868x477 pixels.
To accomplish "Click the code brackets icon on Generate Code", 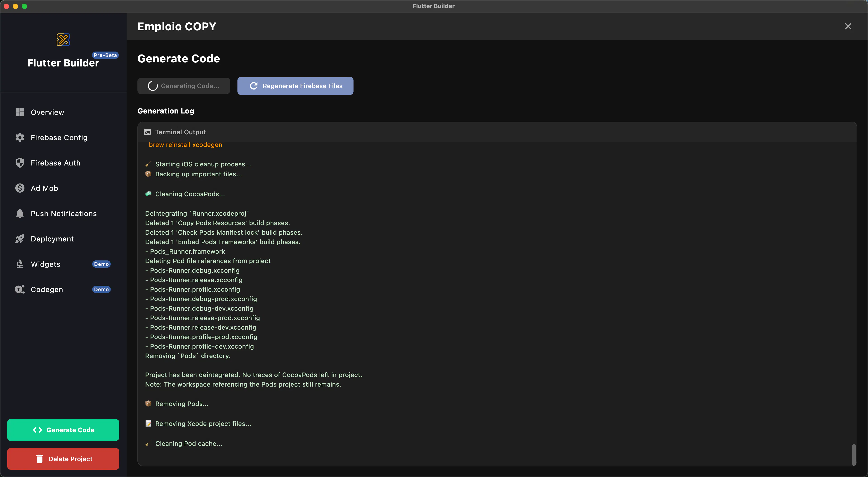I will pos(37,430).
